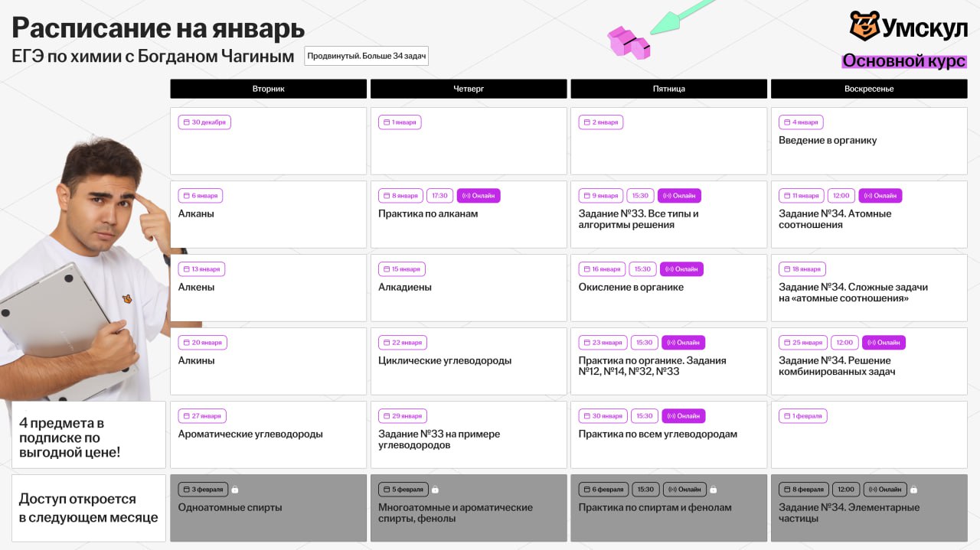
Task: Click lock icon on Элементарные частицы card
Action: (913, 490)
